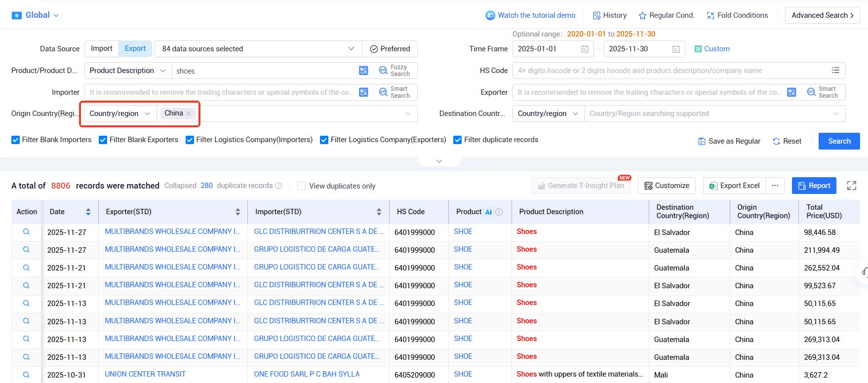This screenshot has width=868, height=383.
Task: Click duplicate records info icon
Action: tap(278, 186)
